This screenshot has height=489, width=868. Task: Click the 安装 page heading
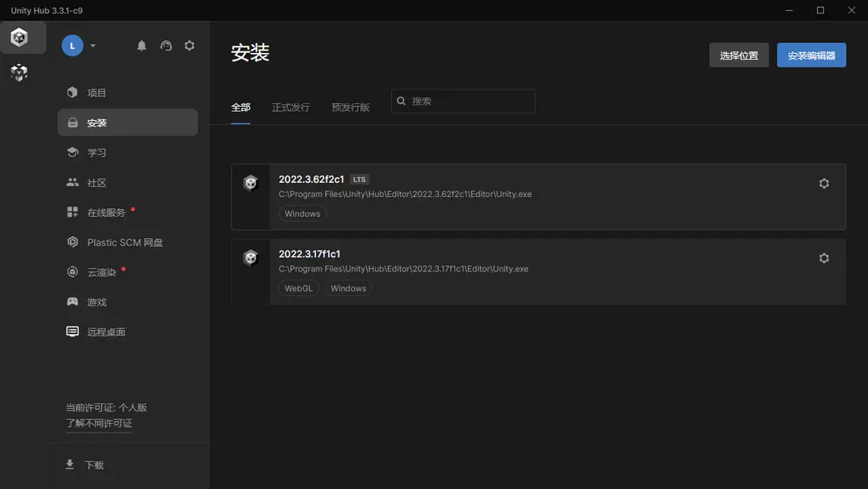(x=251, y=52)
